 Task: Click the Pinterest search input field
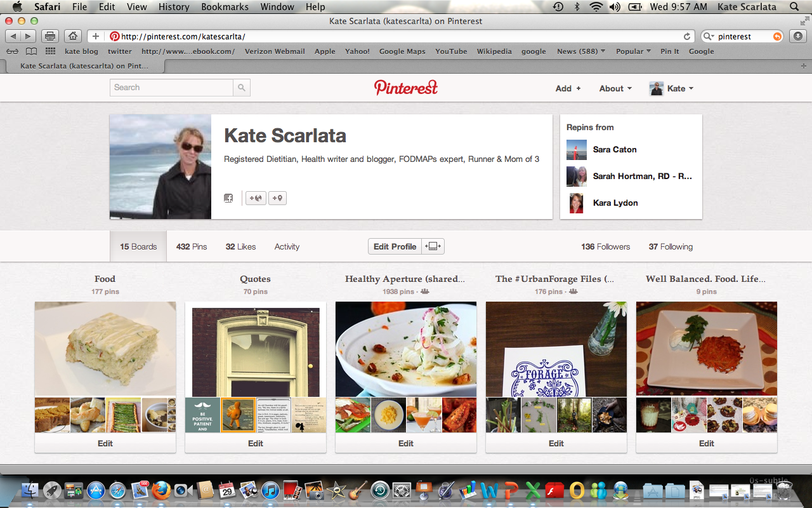tap(172, 88)
